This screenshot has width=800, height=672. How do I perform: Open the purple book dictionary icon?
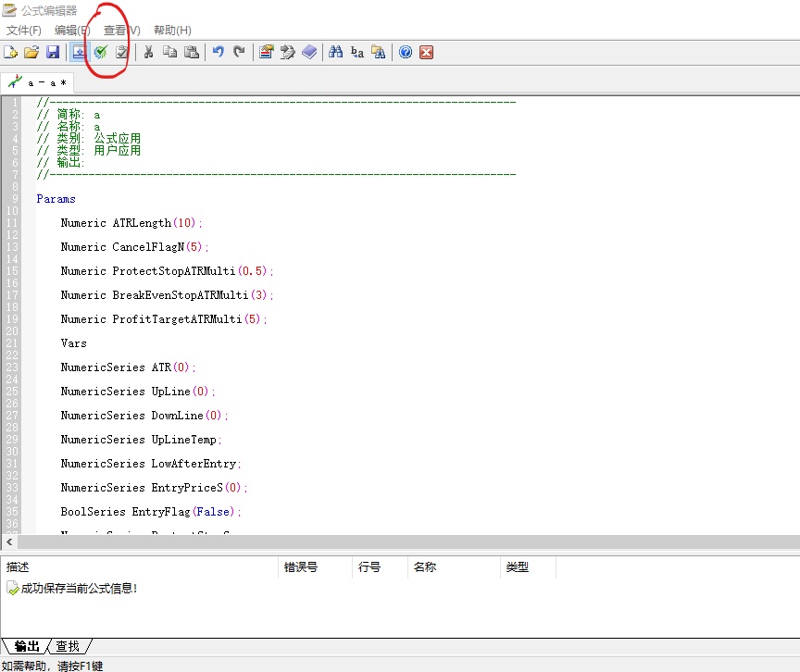pos(309,52)
